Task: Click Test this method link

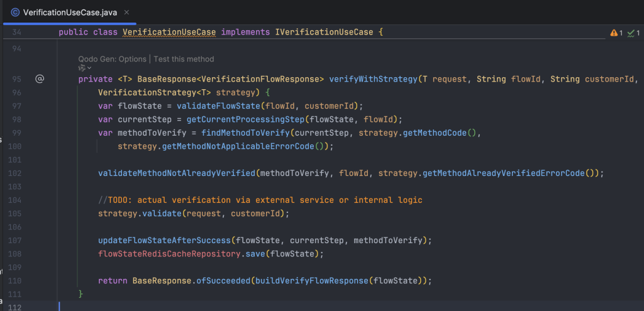Action: [184, 59]
